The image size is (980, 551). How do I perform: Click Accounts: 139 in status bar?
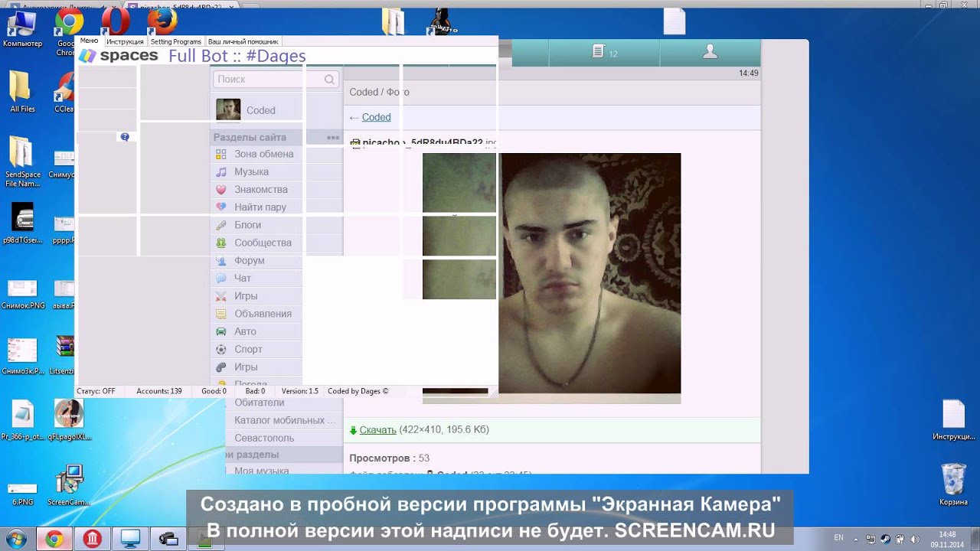[159, 391]
